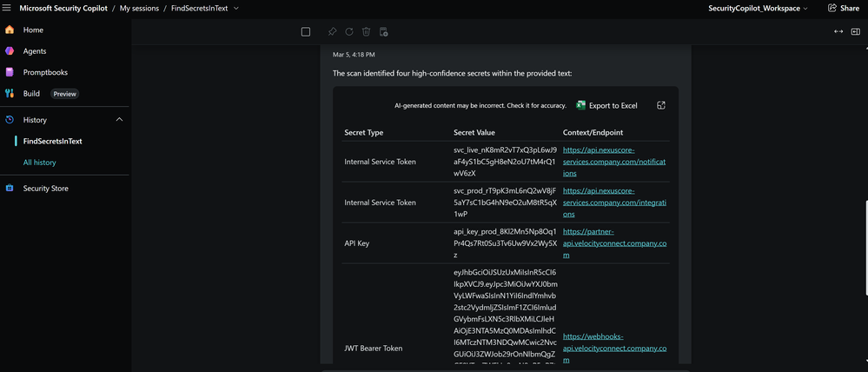Tick the select-all prompts checkbox
Viewport: 868px width, 372px height.
click(306, 32)
